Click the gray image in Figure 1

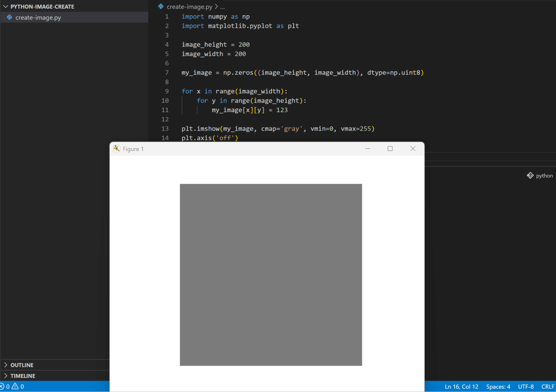tap(271, 275)
